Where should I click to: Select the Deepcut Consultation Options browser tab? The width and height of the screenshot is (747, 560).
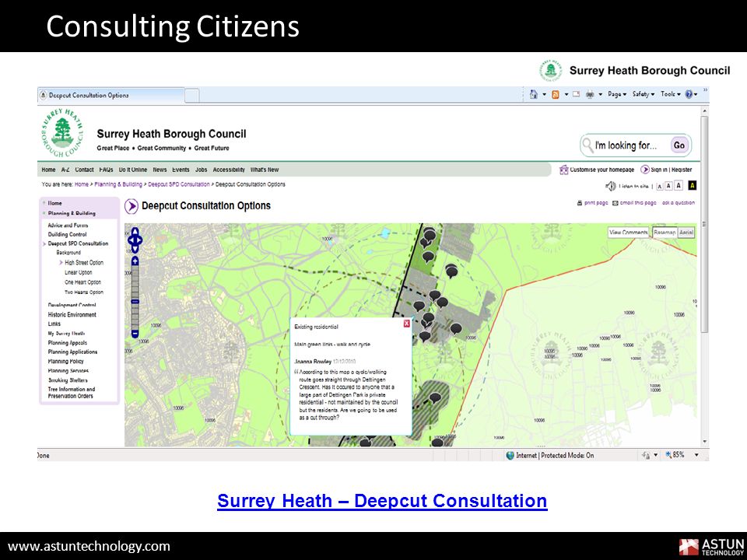click(x=110, y=95)
